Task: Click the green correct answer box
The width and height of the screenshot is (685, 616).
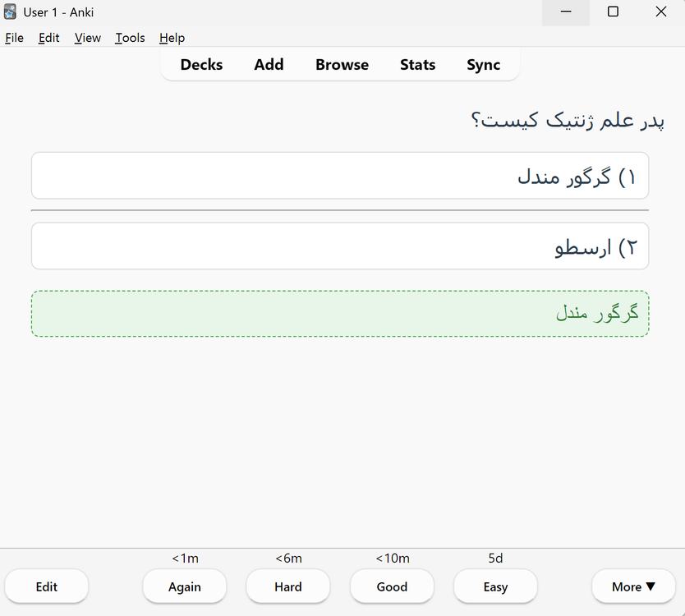Action: pos(340,314)
